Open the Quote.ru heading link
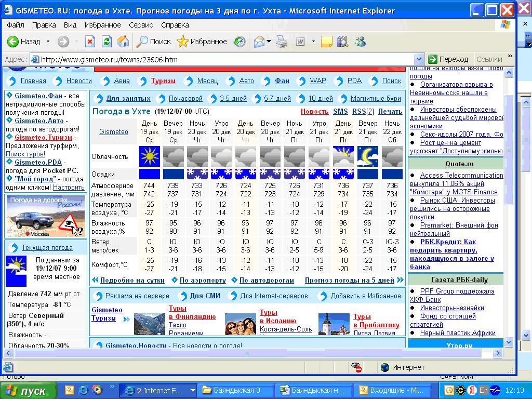Screen dimensions: 532x399 [459, 164]
